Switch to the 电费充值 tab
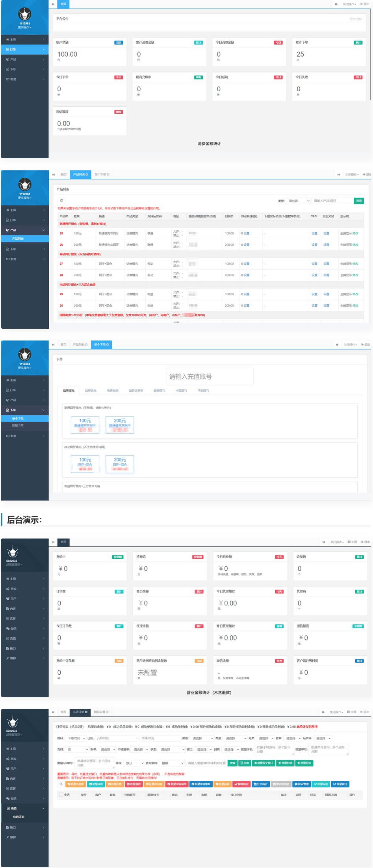The width and height of the screenshot is (373, 868). [113, 391]
